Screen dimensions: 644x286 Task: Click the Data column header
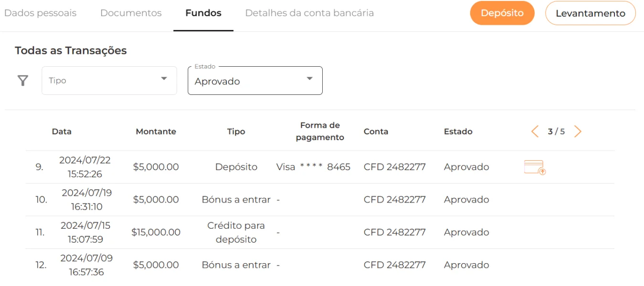point(62,132)
